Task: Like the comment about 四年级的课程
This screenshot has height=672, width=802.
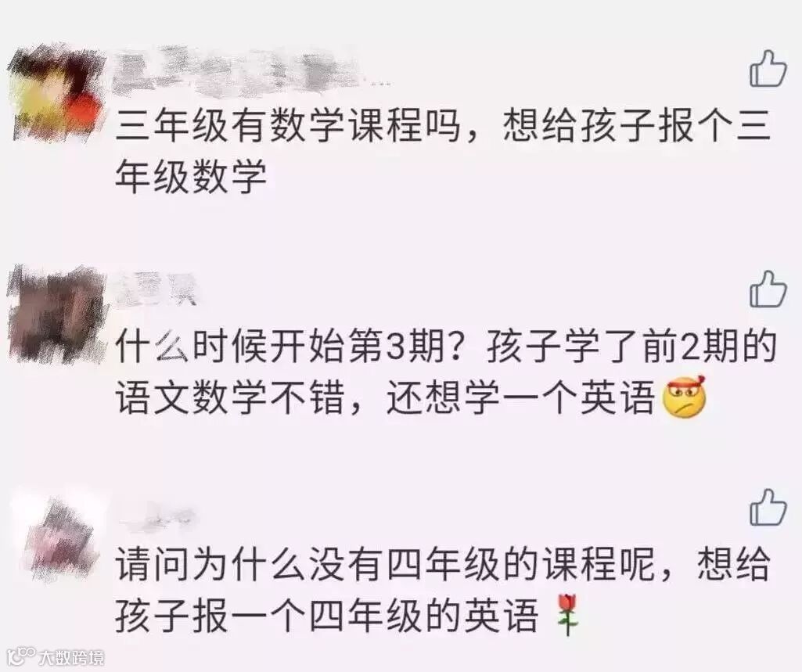Action: [768, 507]
